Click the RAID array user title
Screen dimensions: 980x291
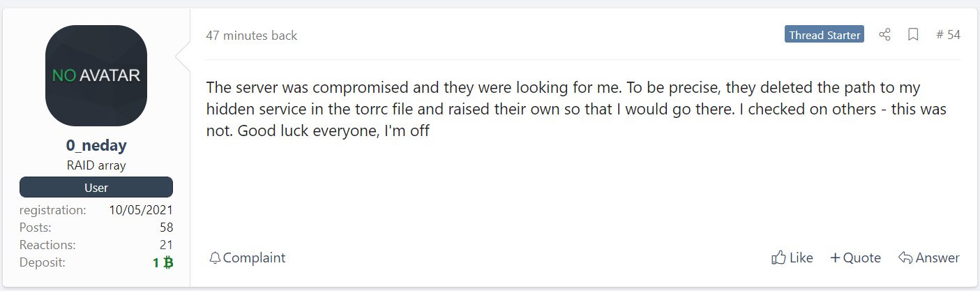[x=96, y=165]
